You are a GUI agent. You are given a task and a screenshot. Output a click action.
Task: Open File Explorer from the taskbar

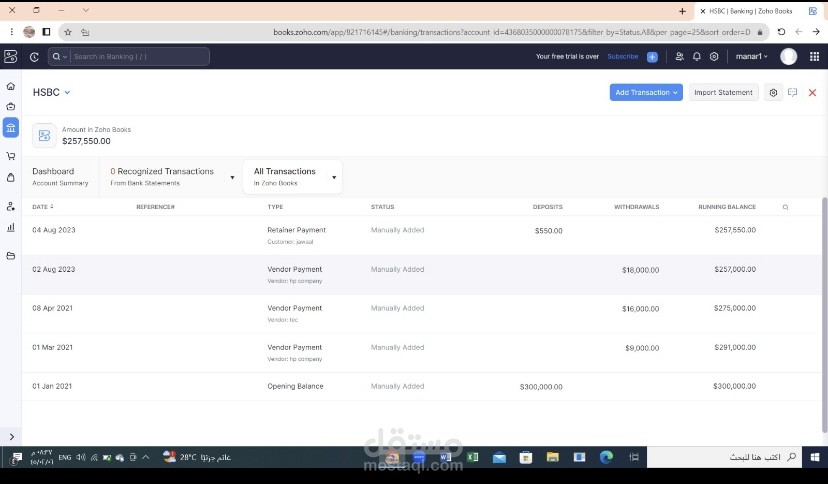coord(552,457)
